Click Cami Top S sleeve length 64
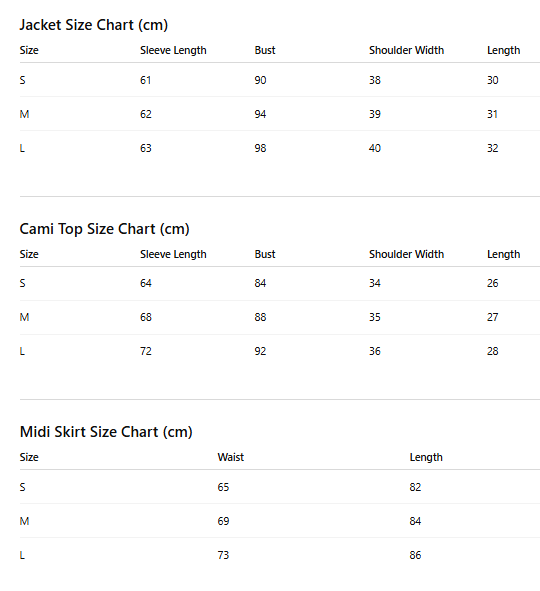Image resolution: width=540 pixels, height=591 pixels. click(x=146, y=283)
